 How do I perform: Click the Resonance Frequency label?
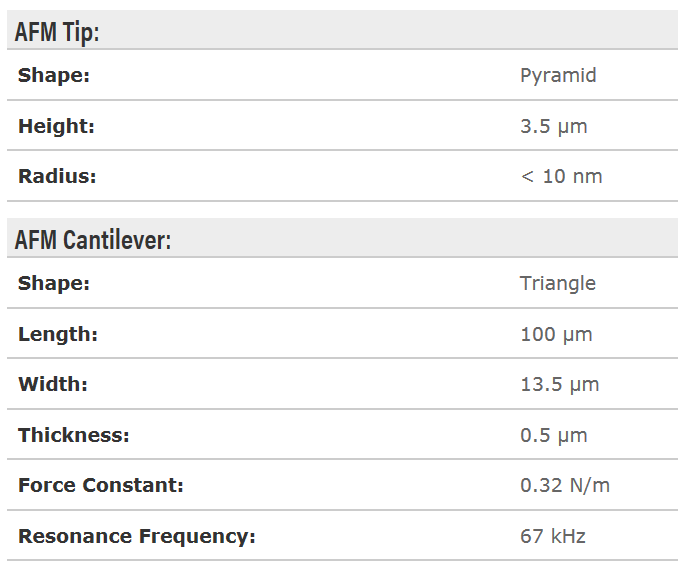pos(137,536)
